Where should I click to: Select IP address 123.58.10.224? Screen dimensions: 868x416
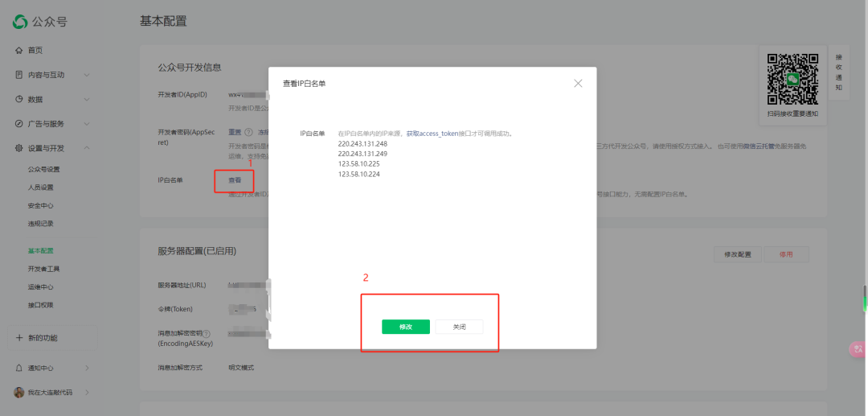(x=358, y=174)
